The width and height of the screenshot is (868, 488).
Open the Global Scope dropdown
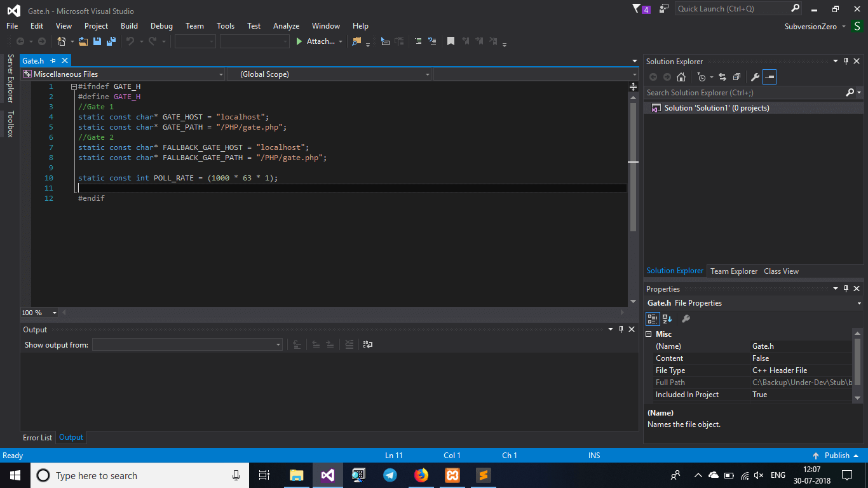329,74
